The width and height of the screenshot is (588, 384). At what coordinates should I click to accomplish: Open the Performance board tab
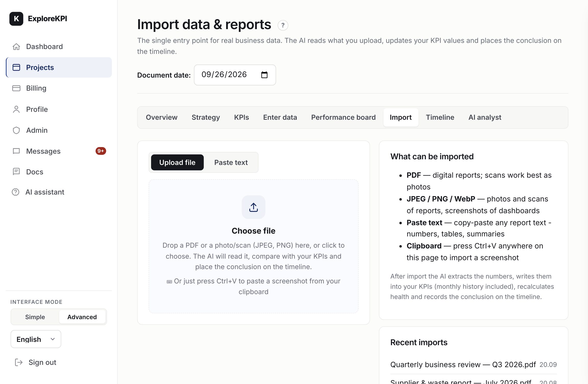coord(343,117)
